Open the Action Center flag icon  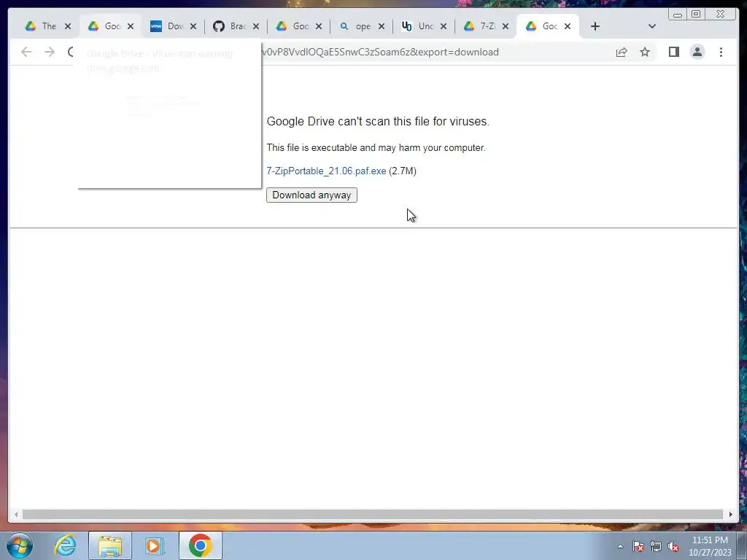[x=638, y=546]
